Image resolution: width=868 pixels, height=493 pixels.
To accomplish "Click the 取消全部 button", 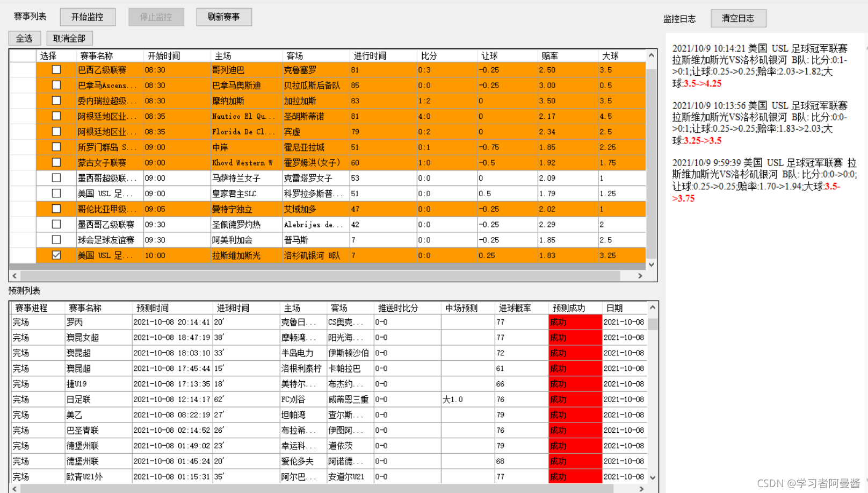I will tap(69, 38).
